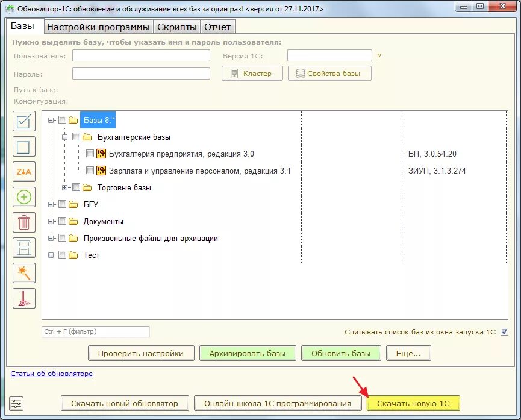This screenshot has height=420, width=521.
Task: Click the folder icon of БГУ
Action: (x=73, y=204)
